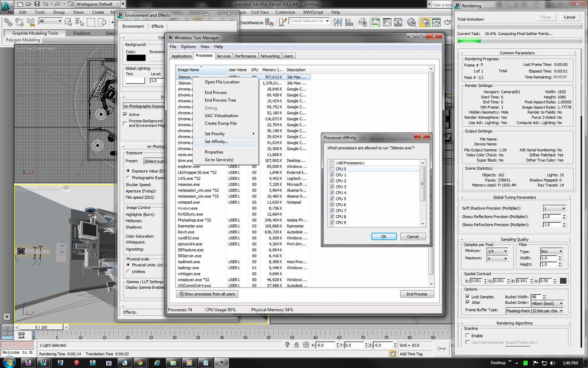Open the Frame Buffer Type dropdown
588x368 pixels.
point(534,311)
